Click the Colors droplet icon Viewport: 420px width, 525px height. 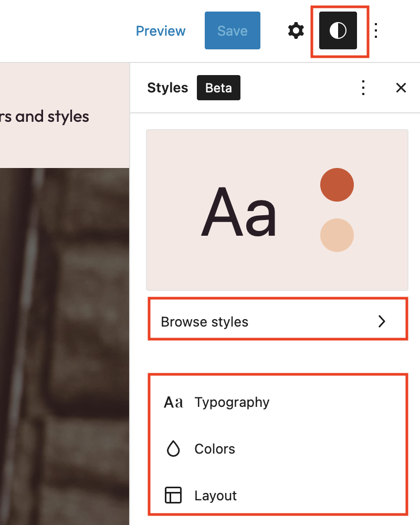click(x=173, y=448)
